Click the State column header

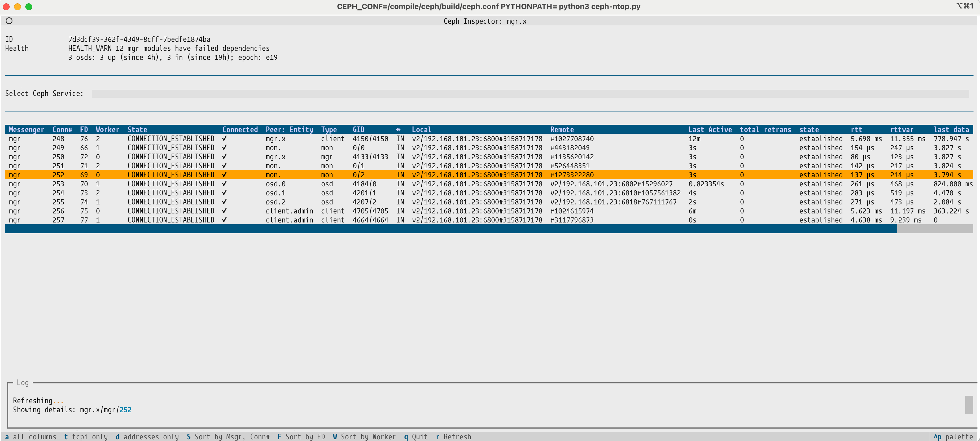click(137, 130)
